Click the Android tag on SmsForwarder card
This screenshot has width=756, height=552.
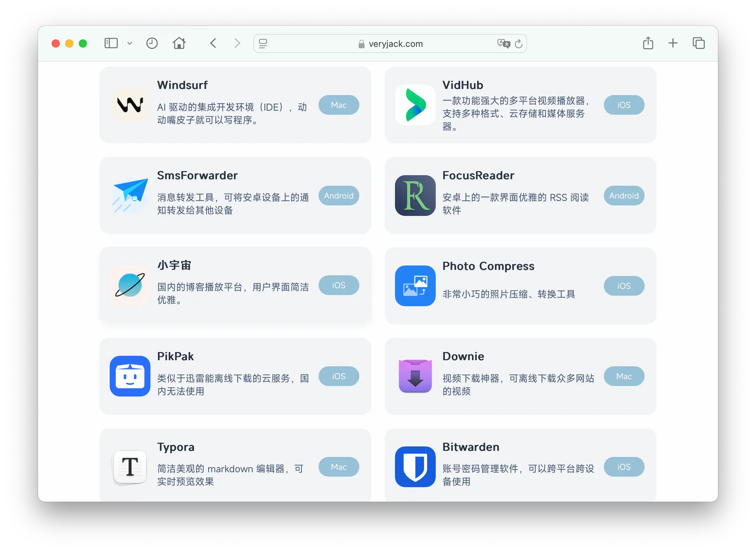[339, 196]
